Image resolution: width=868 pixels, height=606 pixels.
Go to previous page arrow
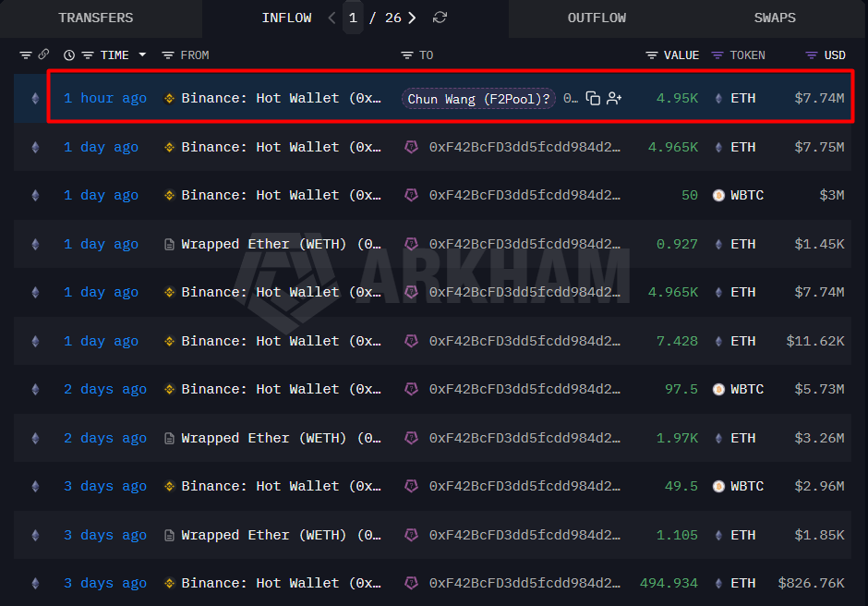click(x=332, y=18)
